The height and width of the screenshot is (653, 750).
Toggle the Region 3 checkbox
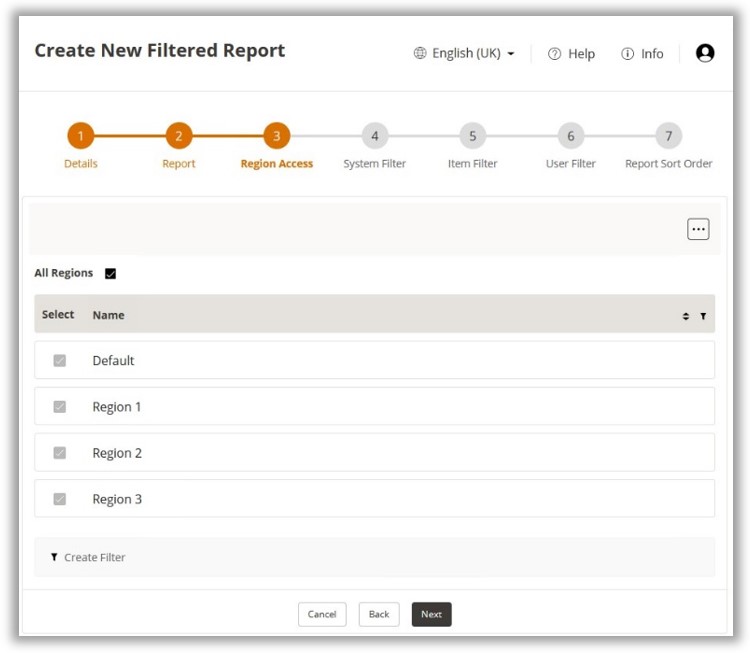point(59,499)
